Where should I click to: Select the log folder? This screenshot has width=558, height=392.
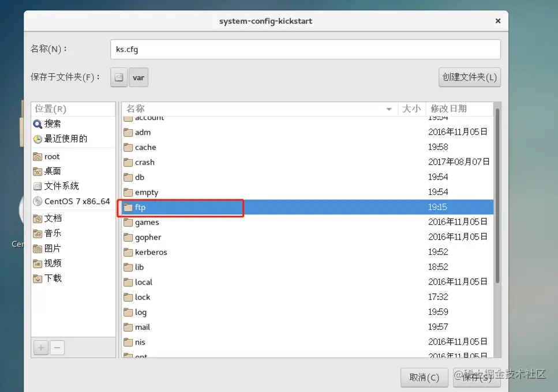click(308, 312)
